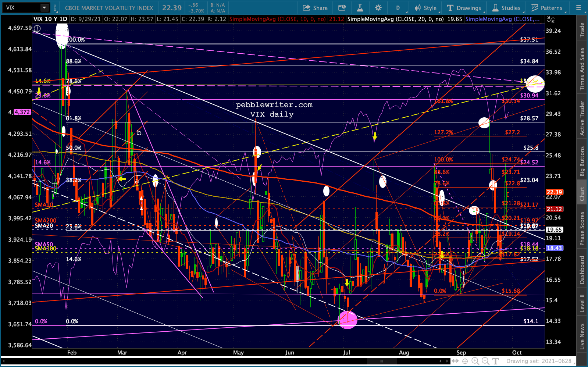Image resolution: width=588 pixels, height=367 pixels.
Task: Open the list menu icon at top right
Action: [x=578, y=8]
